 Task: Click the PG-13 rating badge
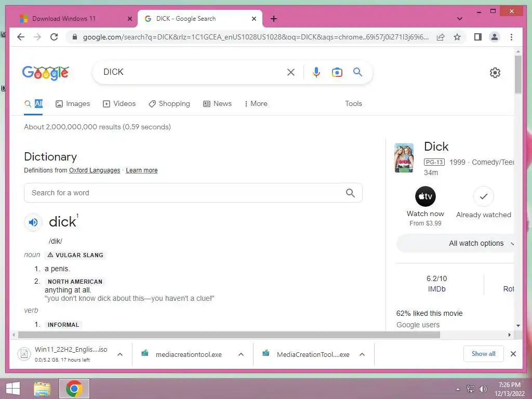pyautogui.click(x=434, y=162)
